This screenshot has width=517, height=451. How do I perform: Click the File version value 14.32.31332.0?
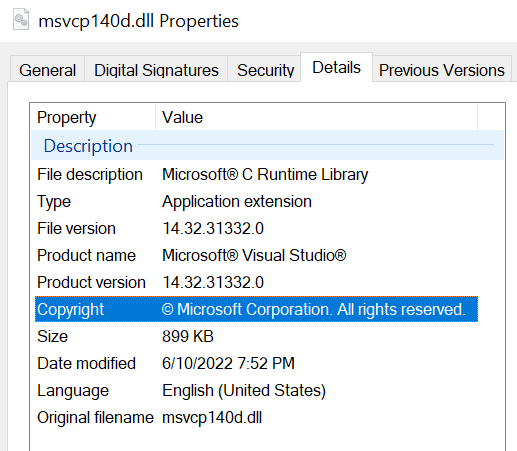tap(213, 229)
